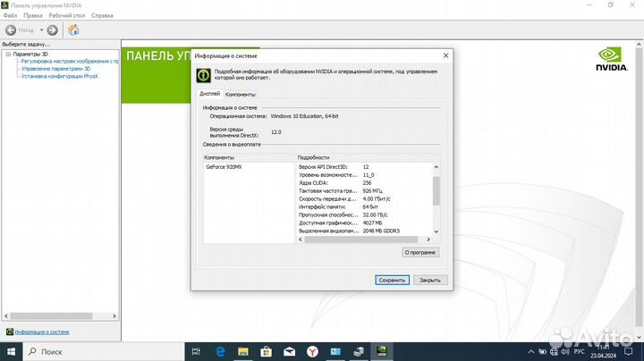Click the details list vertical scrollbar
The image size is (644, 361).
point(436,192)
